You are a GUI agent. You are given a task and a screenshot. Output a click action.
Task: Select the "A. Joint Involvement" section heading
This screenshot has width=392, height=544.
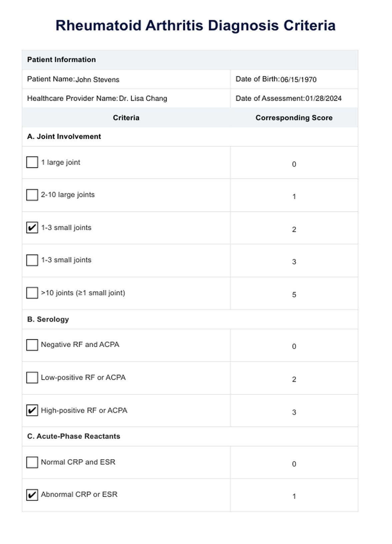(64, 137)
